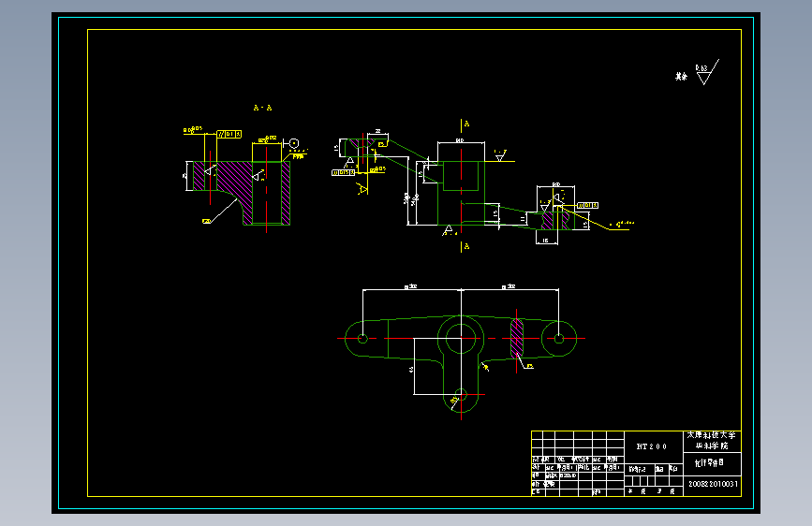Click the university name text in title block

(712, 440)
